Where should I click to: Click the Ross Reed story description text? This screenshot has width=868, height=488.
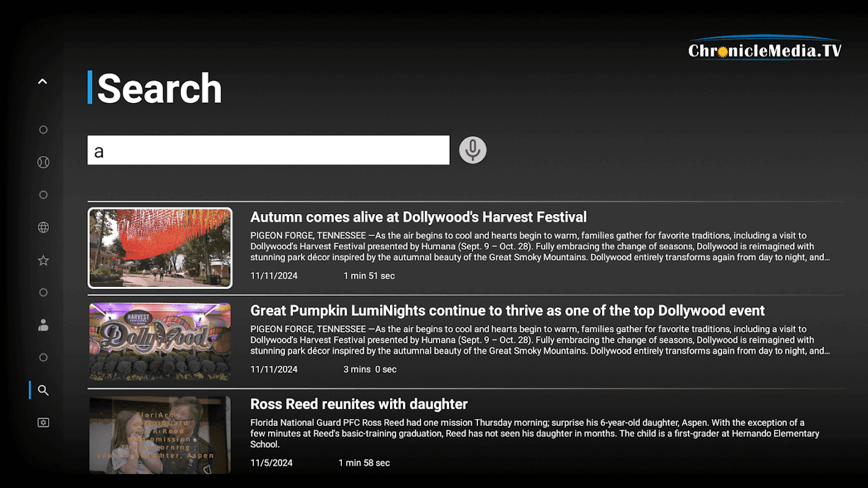tap(535, 434)
